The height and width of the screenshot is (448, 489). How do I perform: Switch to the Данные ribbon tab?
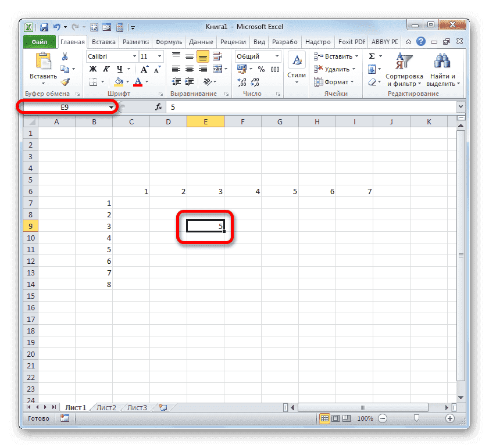click(x=201, y=41)
